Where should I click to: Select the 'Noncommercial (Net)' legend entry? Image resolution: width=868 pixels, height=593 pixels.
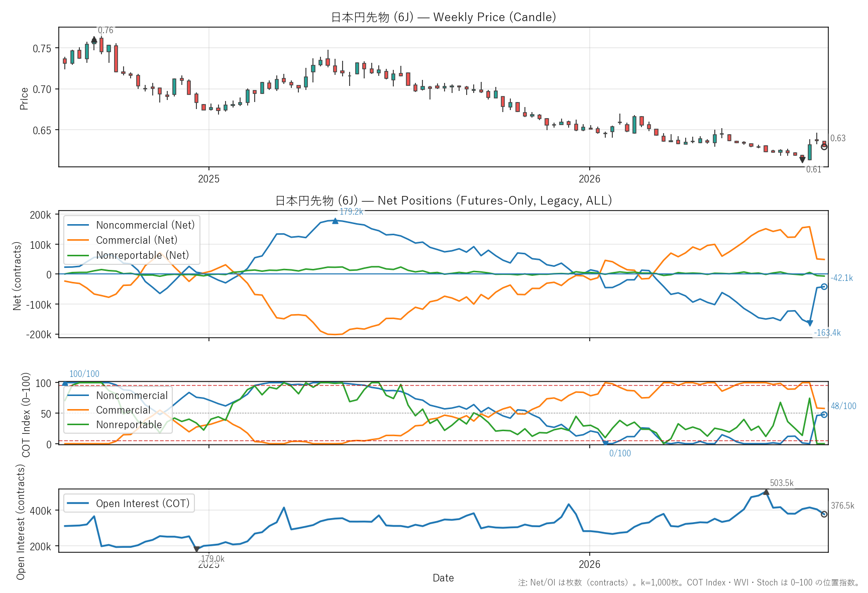[145, 225]
